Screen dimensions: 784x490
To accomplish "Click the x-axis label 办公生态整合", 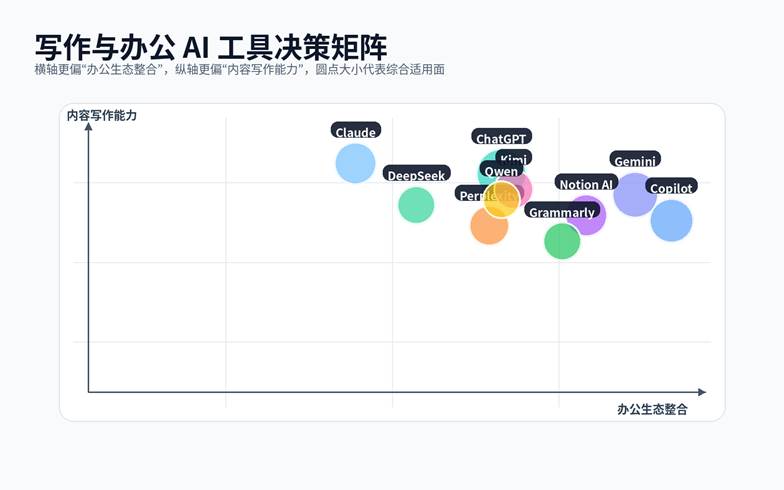I will click(x=652, y=410).
